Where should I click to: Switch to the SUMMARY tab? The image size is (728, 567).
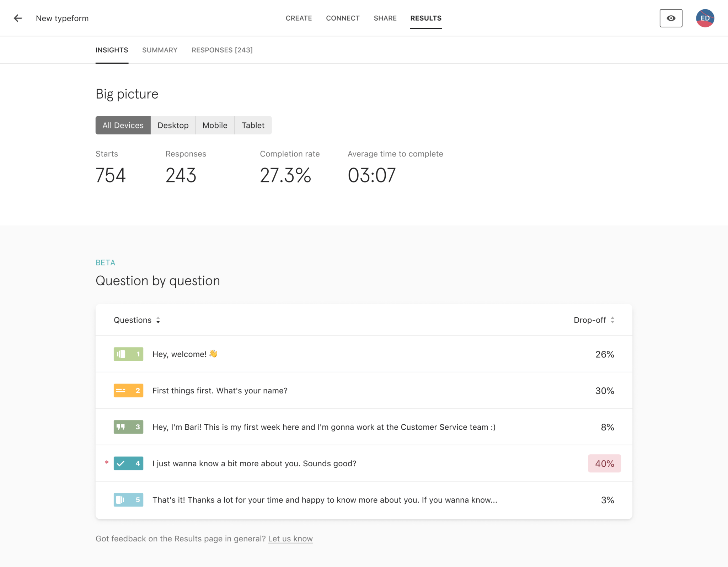tap(160, 50)
